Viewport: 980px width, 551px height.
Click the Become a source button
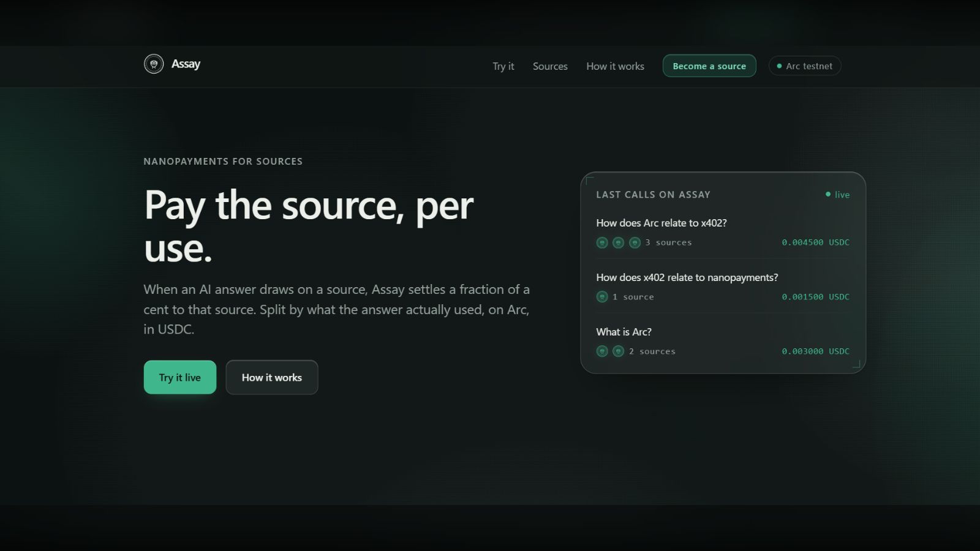point(709,66)
